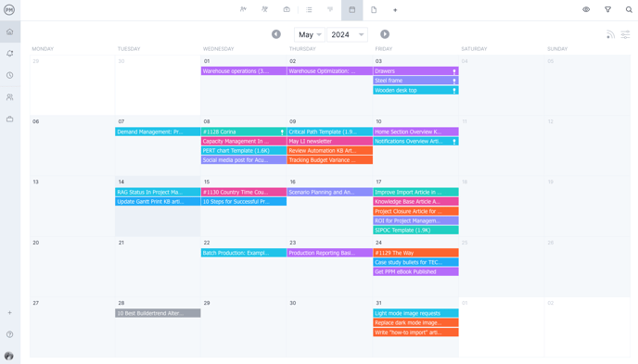The image size is (638, 364).
Task: Open Production Reporting event
Action: click(x=329, y=253)
